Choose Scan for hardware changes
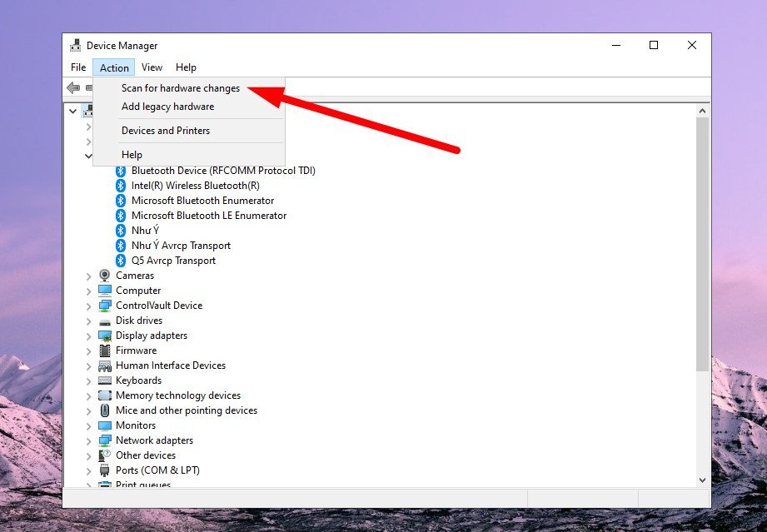 click(x=180, y=88)
